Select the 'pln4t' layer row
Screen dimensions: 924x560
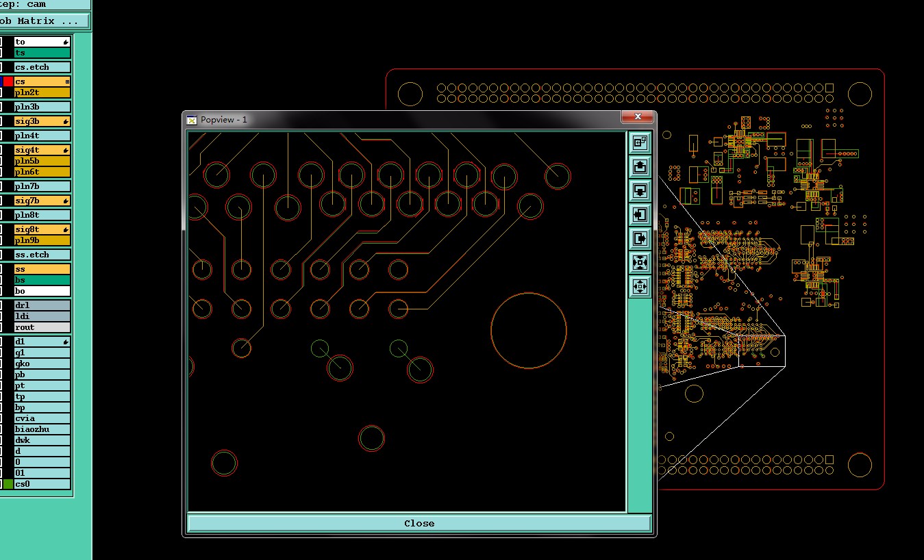click(x=42, y=136)
